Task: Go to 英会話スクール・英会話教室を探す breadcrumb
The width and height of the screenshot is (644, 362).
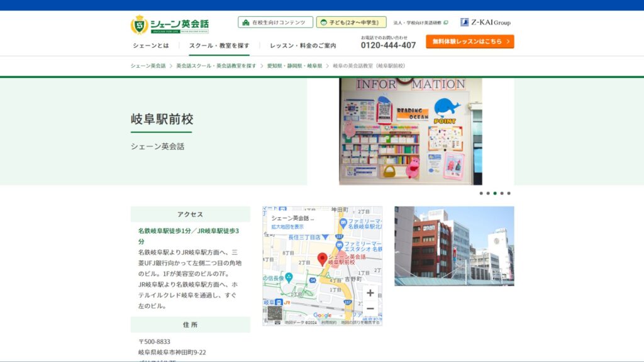Action: (x=216, y=65)
